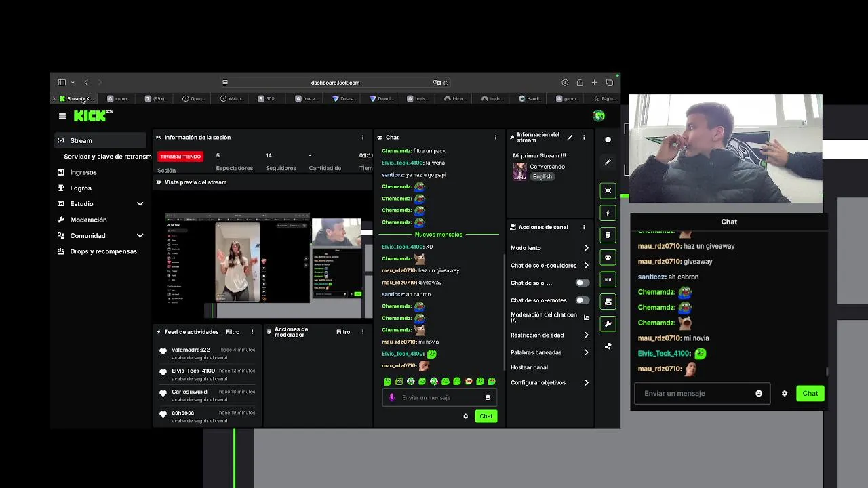The image size is (868, 488).
Task: Open emoji picker in popout Chat window
Action: 759,394
